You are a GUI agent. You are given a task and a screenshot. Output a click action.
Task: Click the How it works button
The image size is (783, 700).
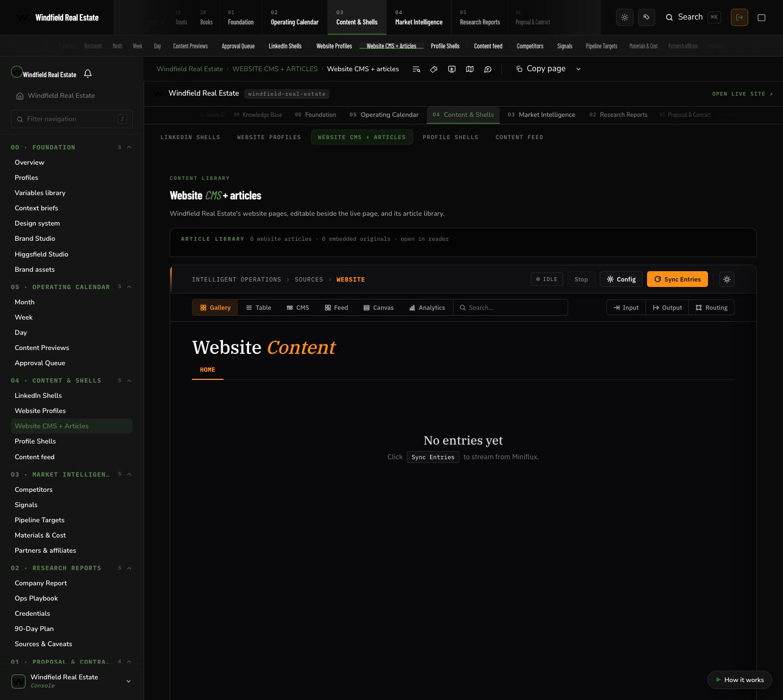739,680
